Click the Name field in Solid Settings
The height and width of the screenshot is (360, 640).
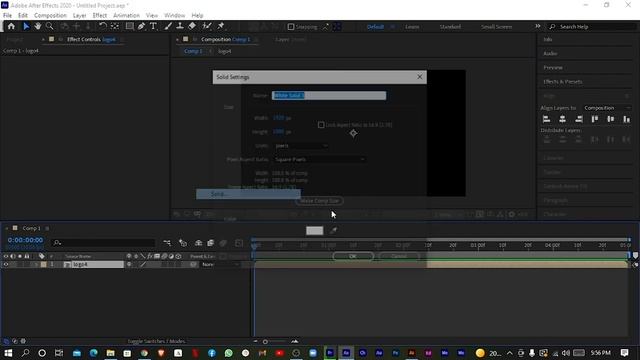point(329,96)
